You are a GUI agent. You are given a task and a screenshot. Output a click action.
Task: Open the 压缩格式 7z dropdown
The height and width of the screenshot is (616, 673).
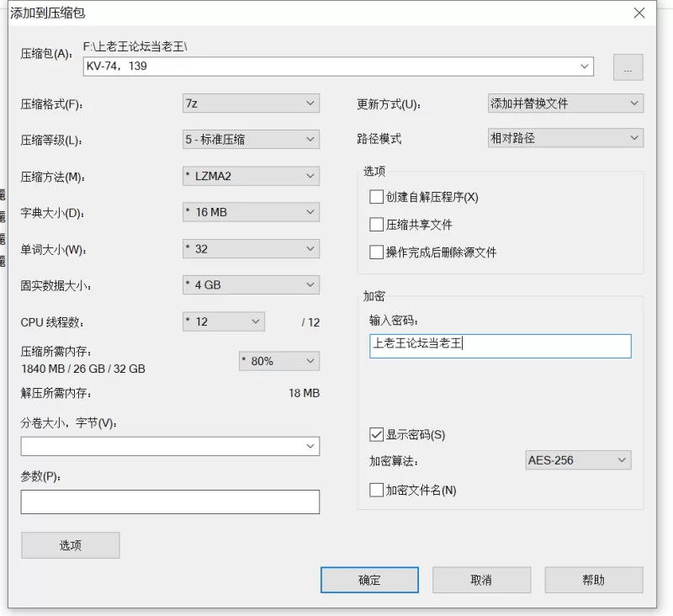tap(251, 104)
